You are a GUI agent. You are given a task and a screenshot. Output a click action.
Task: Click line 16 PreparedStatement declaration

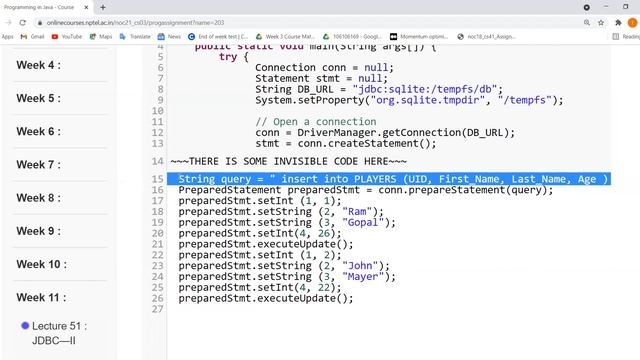coord(366,190)
